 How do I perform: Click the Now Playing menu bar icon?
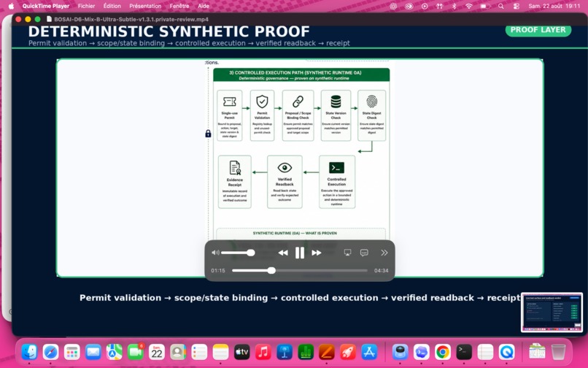[x=425, y=6]
